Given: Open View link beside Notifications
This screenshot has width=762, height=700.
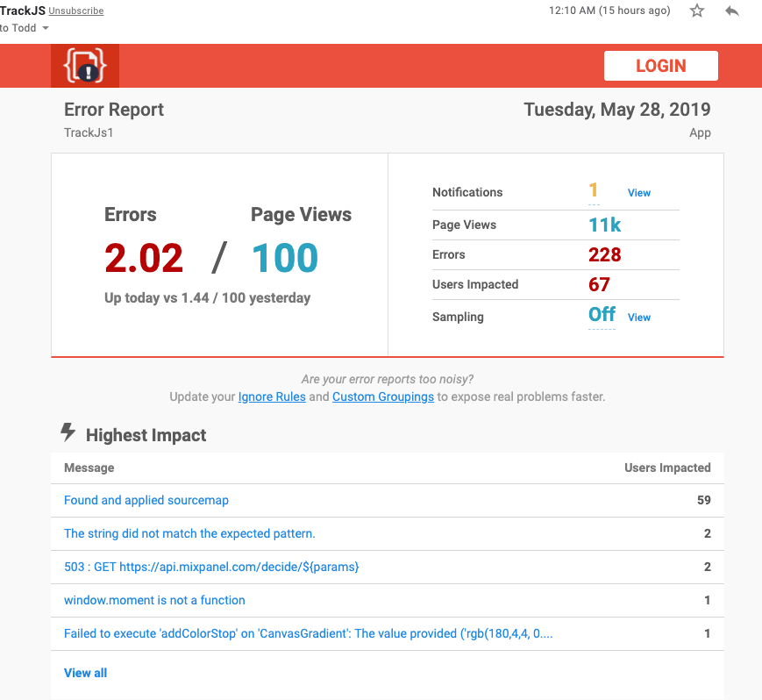Looking at the screenshot, I should (x=639, y=193).
